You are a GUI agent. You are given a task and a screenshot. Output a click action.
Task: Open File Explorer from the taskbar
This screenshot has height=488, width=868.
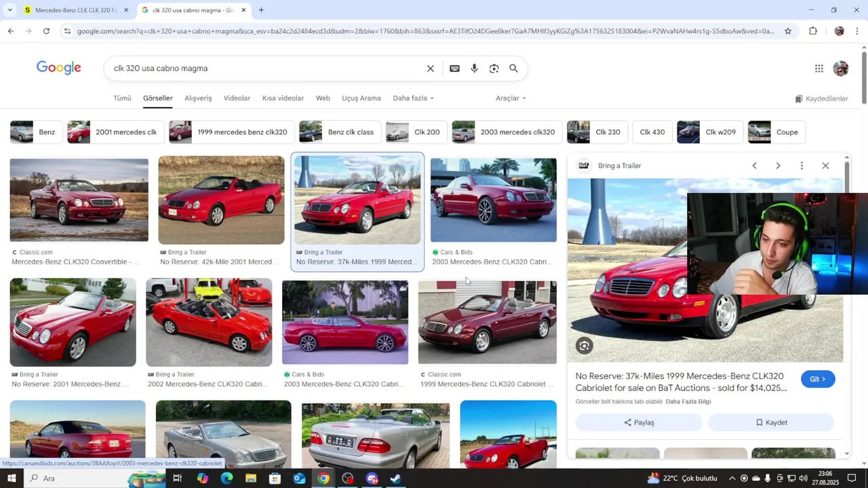pos(251,479)
